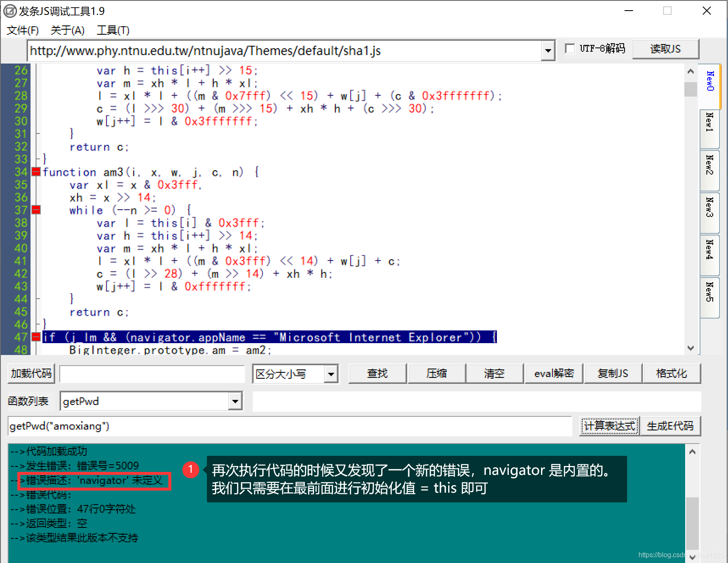
Task: Collapse the while loop fold at line 37
Action: click(x=36, y=210)
